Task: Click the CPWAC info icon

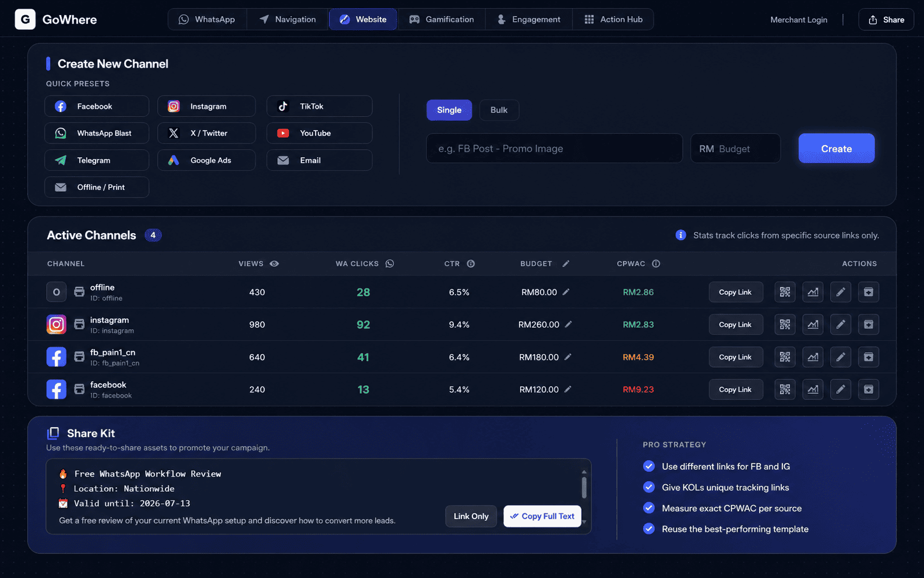Action: (x=656, y=263)
